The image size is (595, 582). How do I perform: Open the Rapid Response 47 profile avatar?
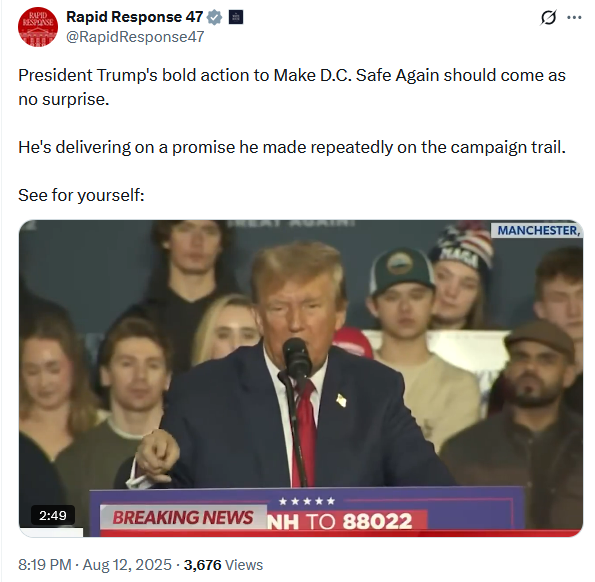click(38, 27)
